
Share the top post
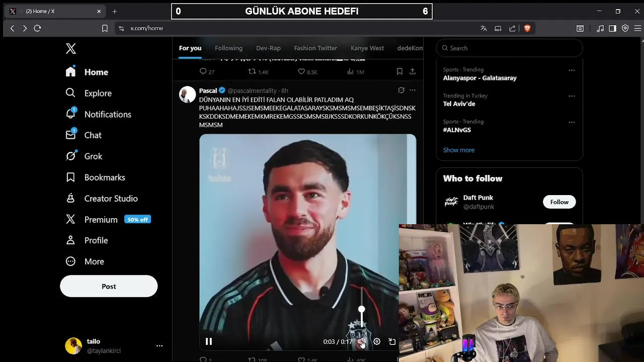(x=413, y=72)
